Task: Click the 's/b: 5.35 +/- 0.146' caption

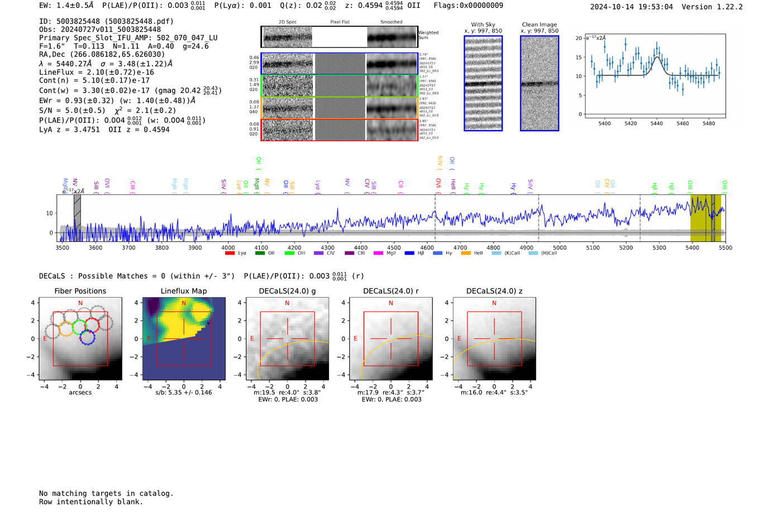Action: (x=184, y=392)
